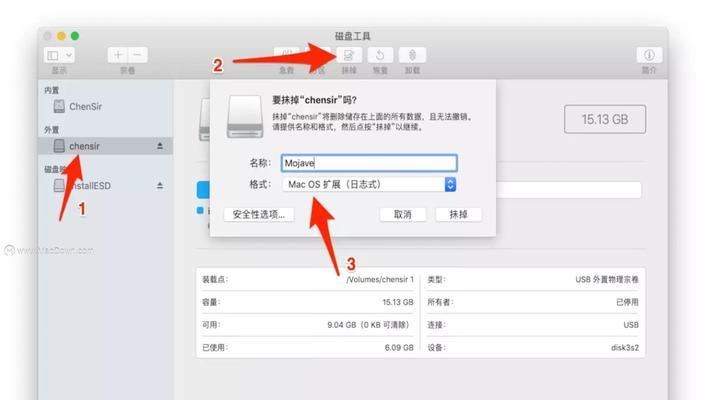Click the Erase toolbar icon

pos(349,55)
